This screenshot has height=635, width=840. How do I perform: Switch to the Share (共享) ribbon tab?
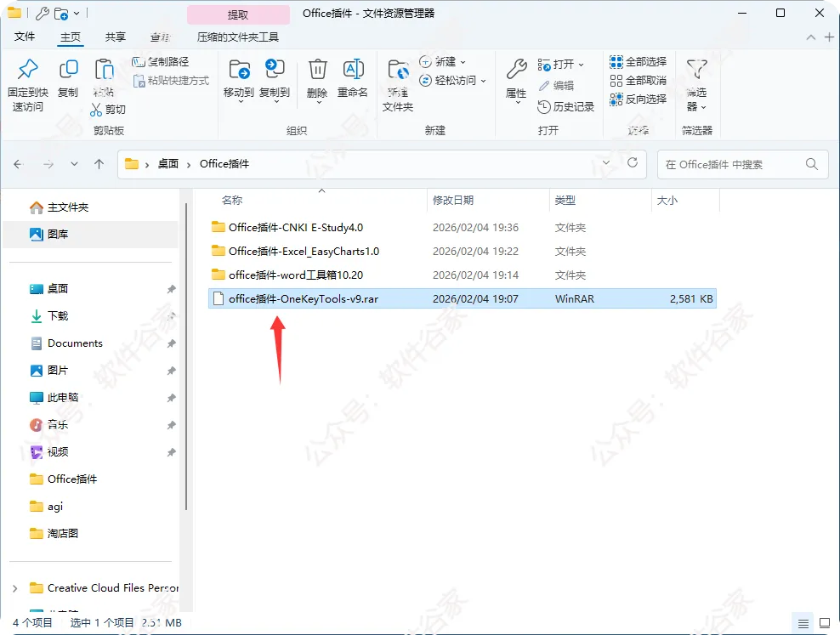[115, 37]
